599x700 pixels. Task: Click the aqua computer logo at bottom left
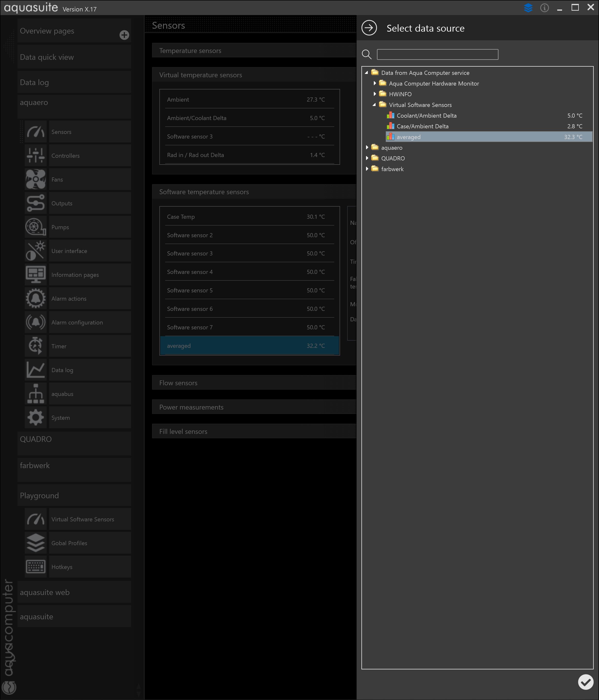tap(9, 687)
